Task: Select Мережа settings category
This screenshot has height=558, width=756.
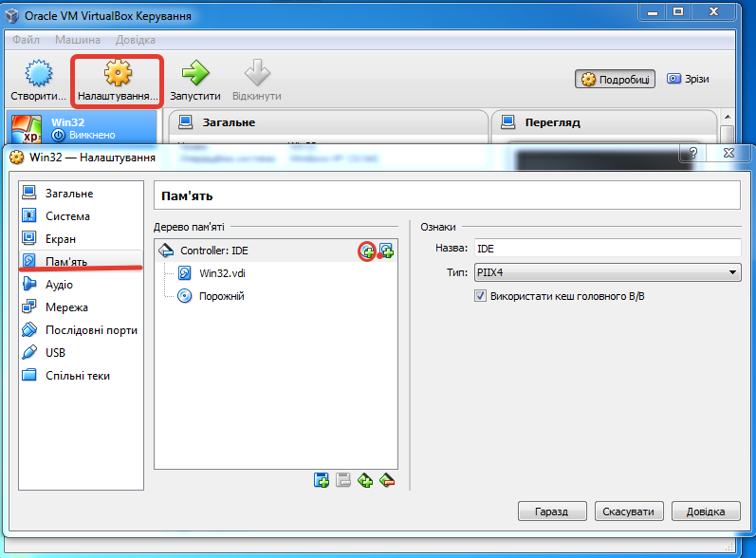Action: pyautogui.click(x=81, y=307)
